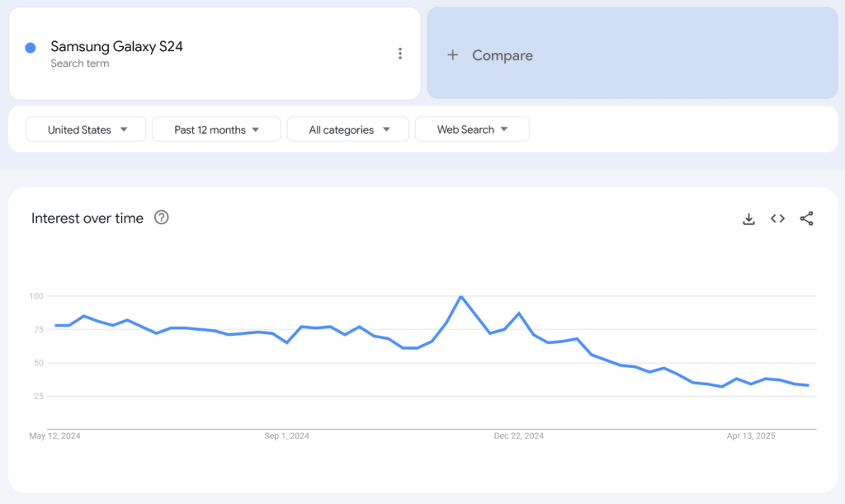The width and height of the screenshot is (845, 504).
Task: Click the 'May 12, 2024' axis label
Action: [54, 436]
